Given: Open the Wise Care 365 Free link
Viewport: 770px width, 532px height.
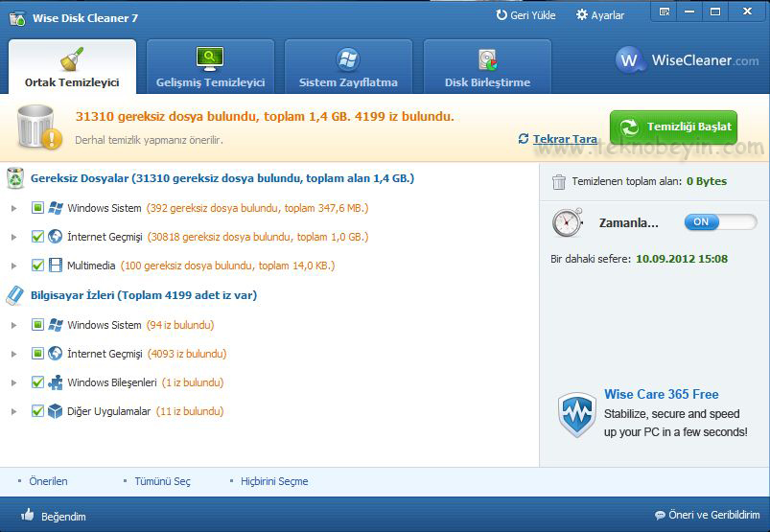Looking at the screenshot, I should pos(661,394).
